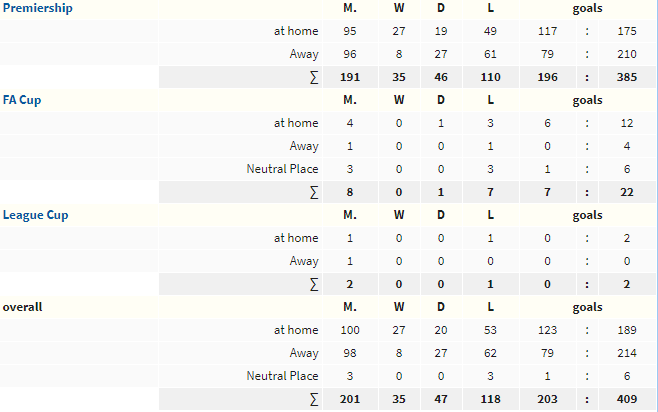Screen dimensions: 658x412
Task: Click FA Cup total goals conceded 22
Action: (627, 192)
